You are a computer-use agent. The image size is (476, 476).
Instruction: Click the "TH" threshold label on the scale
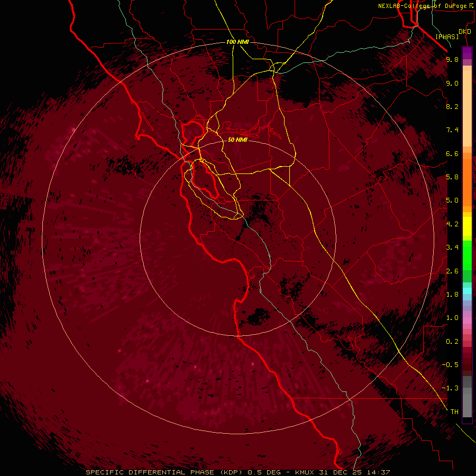tap(454, 412)
